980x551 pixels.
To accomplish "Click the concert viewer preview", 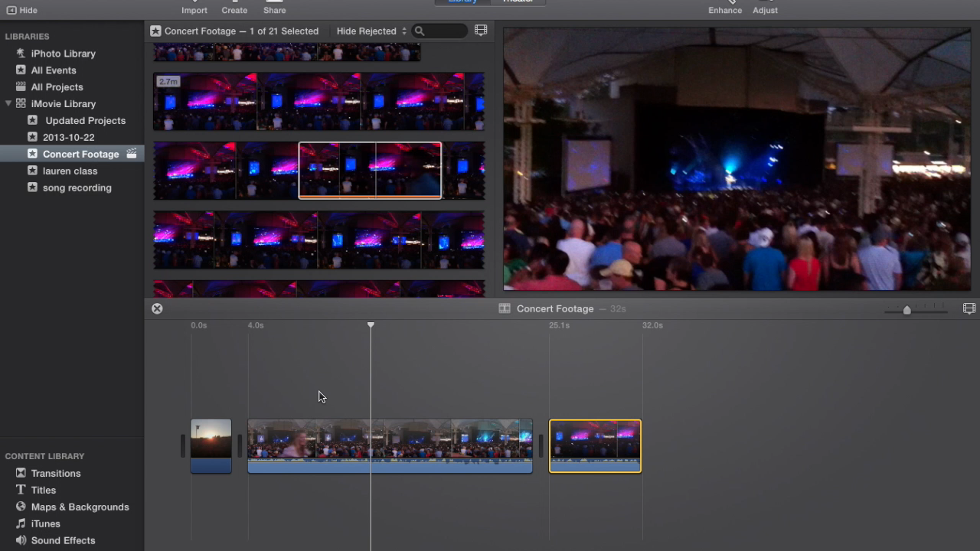I will coord(737,158).
